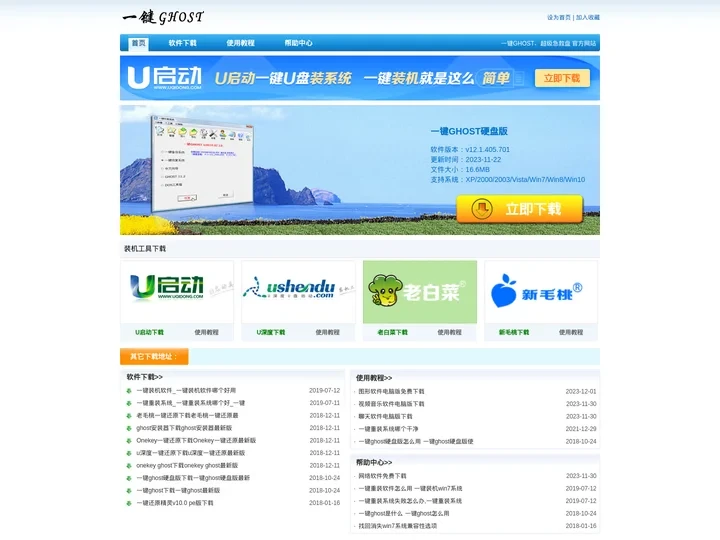Click green icon beside Onekey一键还原下载 row
Viewport: 720px width, 540px height.
[129, 441]
